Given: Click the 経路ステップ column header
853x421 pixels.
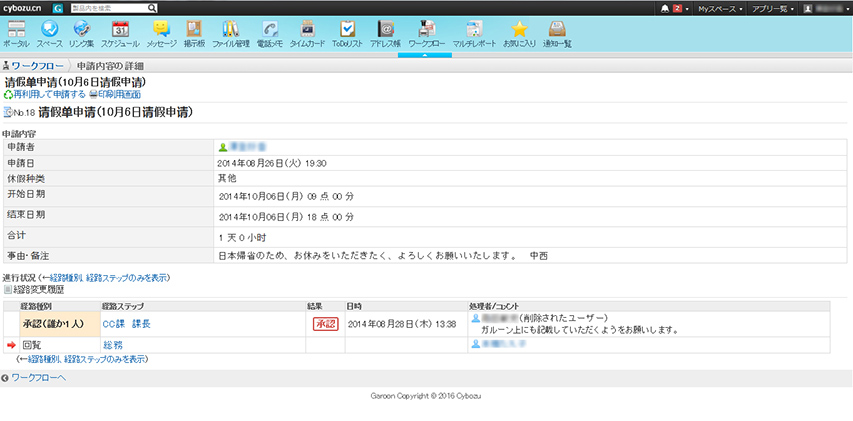Looking at the screenshot, I should pos(123,306).
